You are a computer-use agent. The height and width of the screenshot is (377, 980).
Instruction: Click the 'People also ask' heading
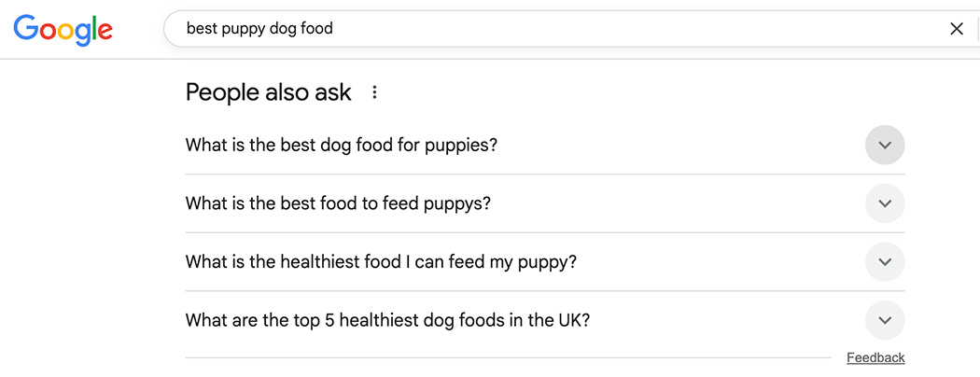click(x=269, y=92)
